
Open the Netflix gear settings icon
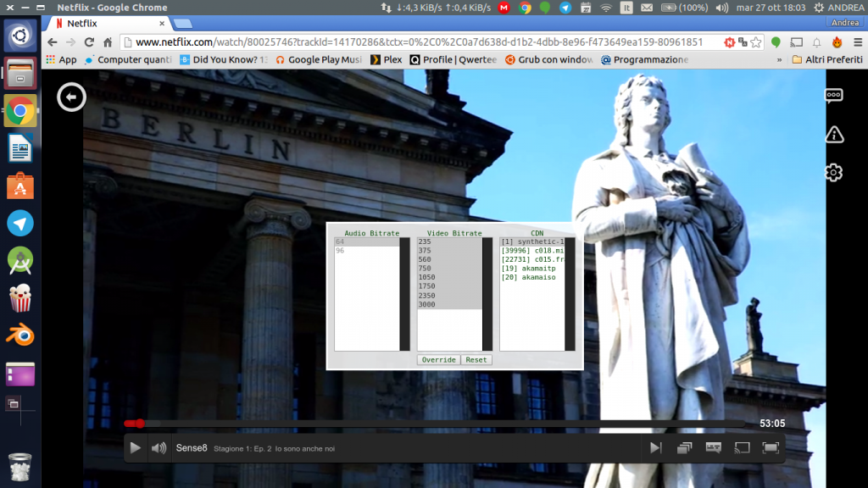click(834, 173)
